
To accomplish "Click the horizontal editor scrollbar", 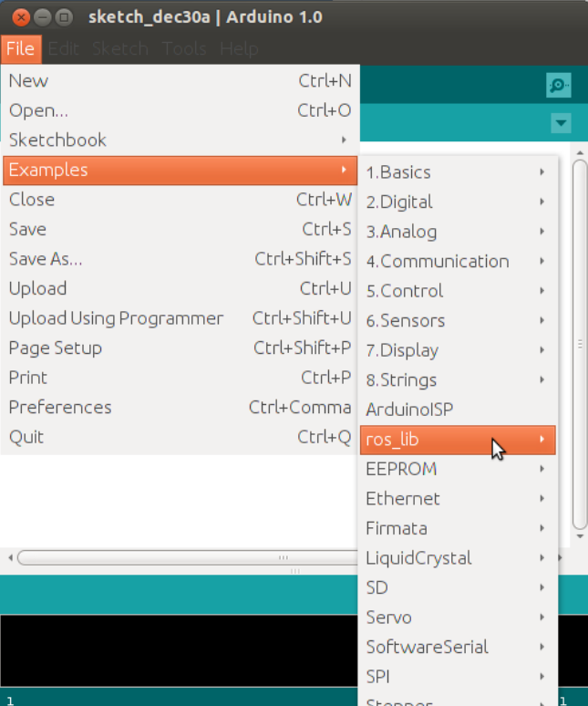I will [182, 557].
